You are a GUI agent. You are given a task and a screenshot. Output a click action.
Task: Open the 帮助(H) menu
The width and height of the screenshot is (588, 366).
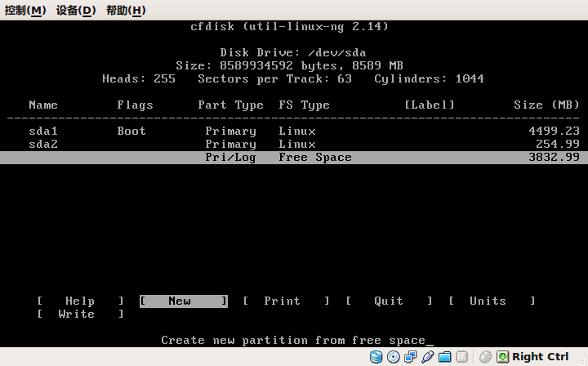pos(126,10)
